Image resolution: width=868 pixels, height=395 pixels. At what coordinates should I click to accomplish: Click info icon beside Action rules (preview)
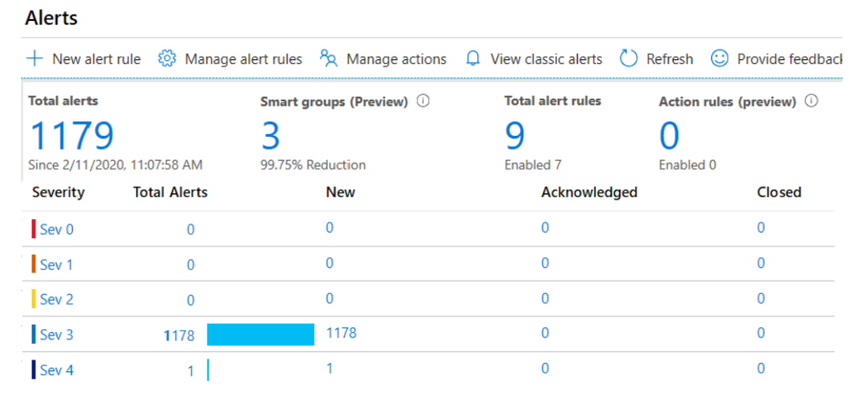(810, 101)
